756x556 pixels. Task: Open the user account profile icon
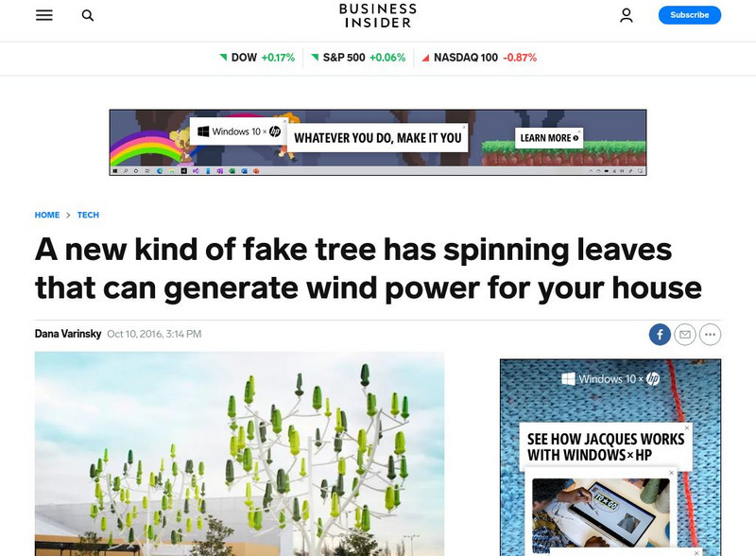click(626, 15)
